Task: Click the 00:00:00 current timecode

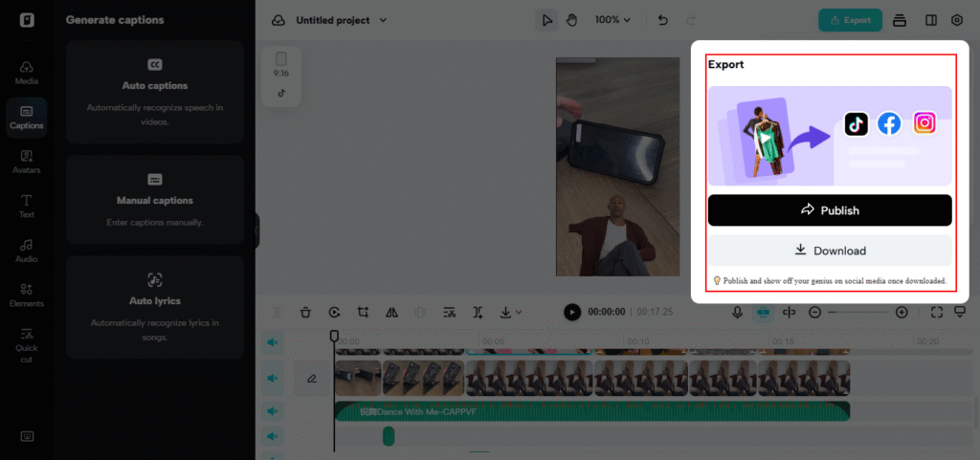Action: (x=606, y=312)
